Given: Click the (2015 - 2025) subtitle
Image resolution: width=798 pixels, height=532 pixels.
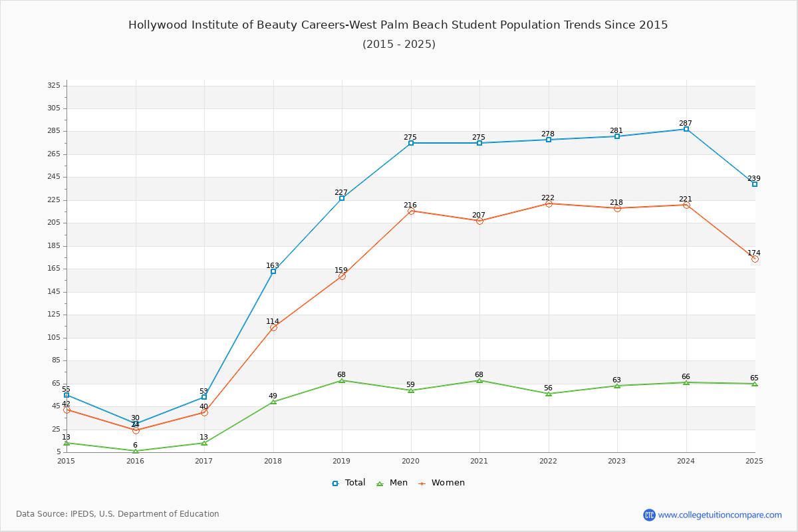Looking at the screenshot, I should click(x=399, y=45).
